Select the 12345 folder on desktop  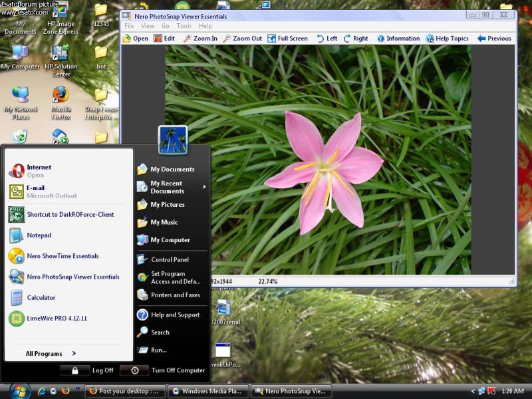(101, 16)
